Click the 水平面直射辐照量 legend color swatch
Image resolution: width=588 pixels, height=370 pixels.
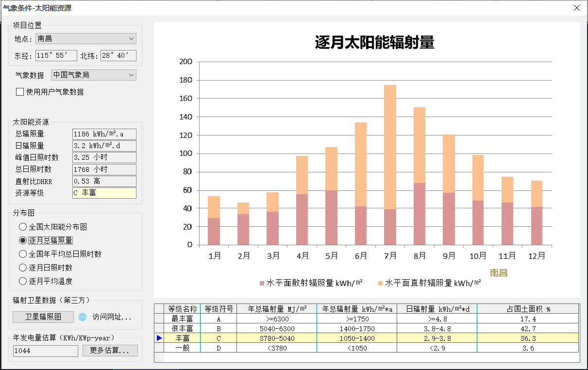(380, 283)
